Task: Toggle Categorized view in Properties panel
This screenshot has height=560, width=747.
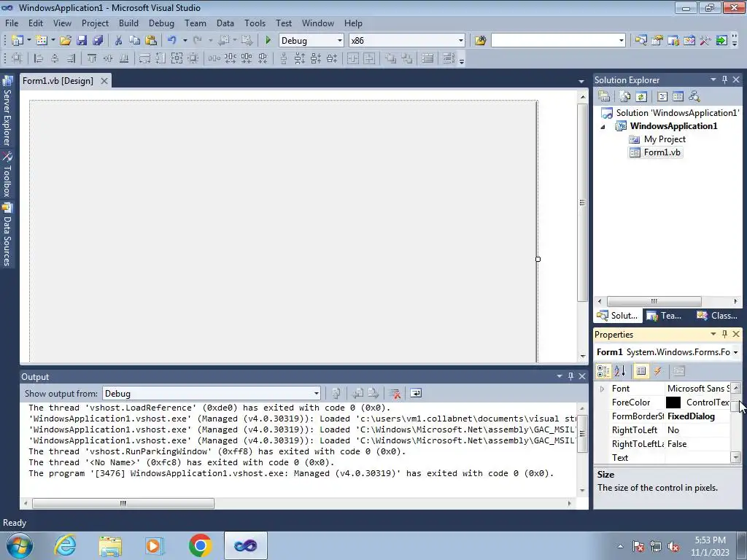Action: [603, 371]
